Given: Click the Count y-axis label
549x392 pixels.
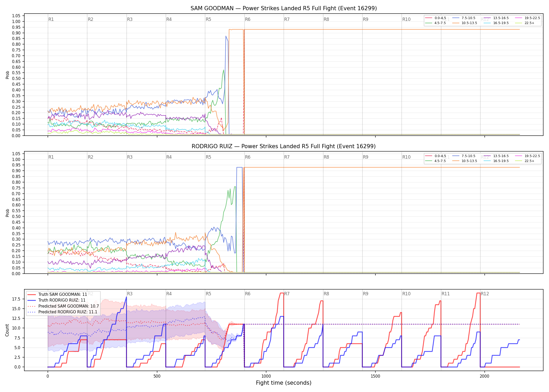Looking at the screenshot, I should (7, 330).
